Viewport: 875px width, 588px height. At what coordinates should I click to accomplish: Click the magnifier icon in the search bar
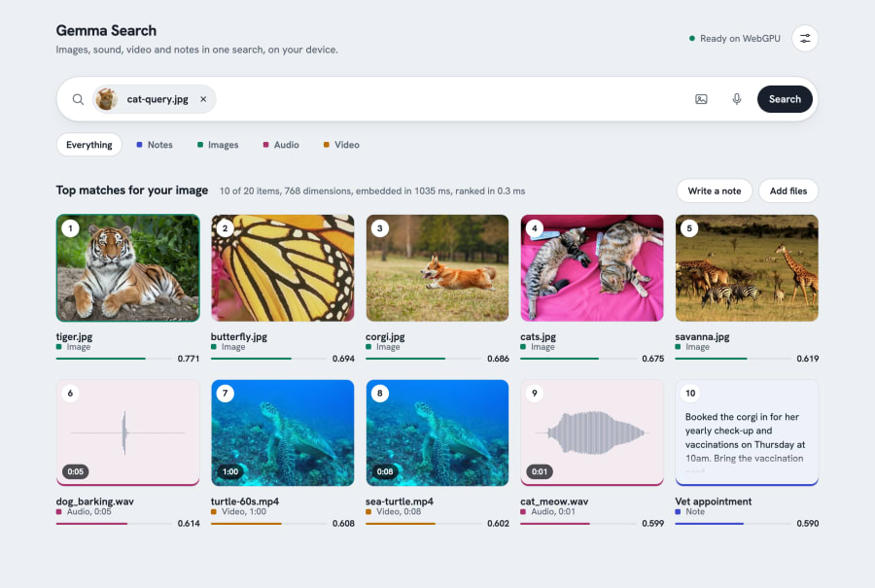coord(78,99)
